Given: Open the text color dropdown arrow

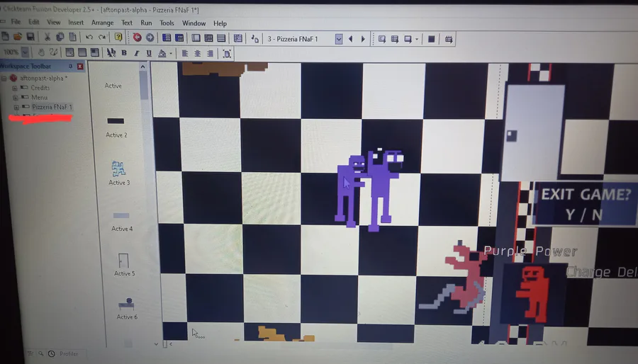Looking at the screenshot, I should (x=170, y=54).
